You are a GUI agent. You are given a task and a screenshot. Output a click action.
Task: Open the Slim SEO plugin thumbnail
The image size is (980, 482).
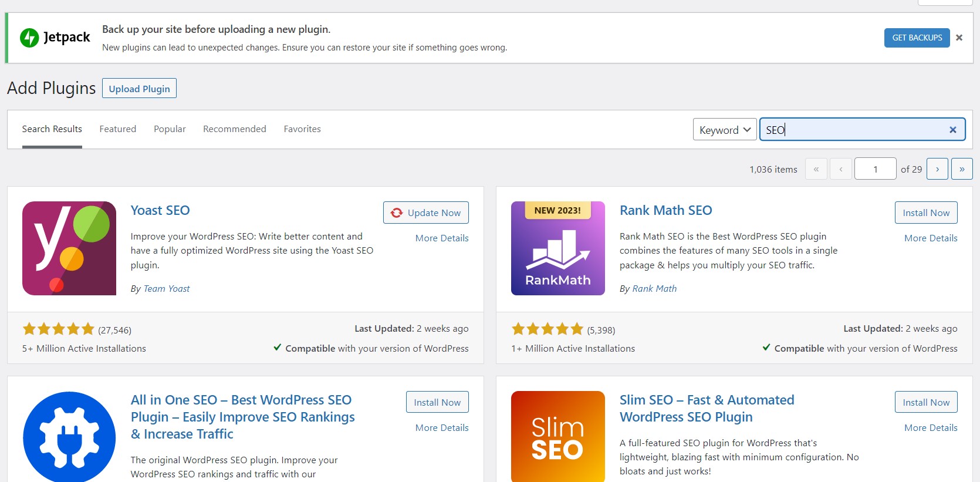(x=558, y=437)
